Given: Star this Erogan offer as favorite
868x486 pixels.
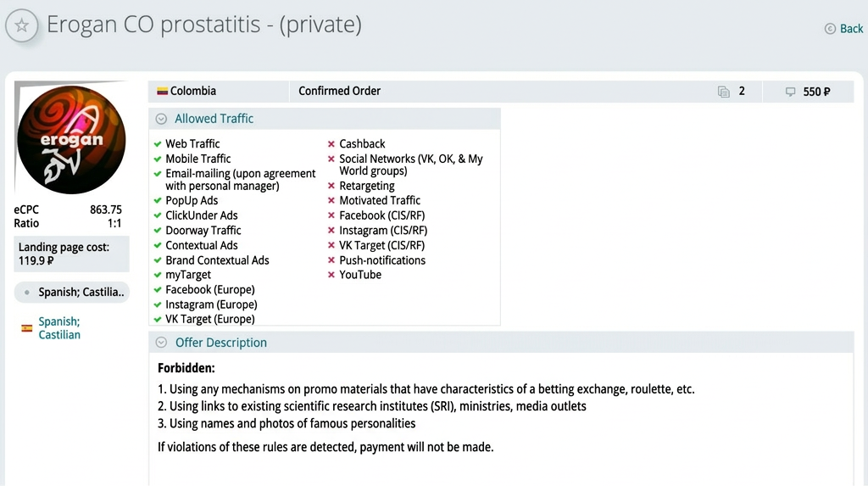Looking at the screenshot, I should click(21, 25).
